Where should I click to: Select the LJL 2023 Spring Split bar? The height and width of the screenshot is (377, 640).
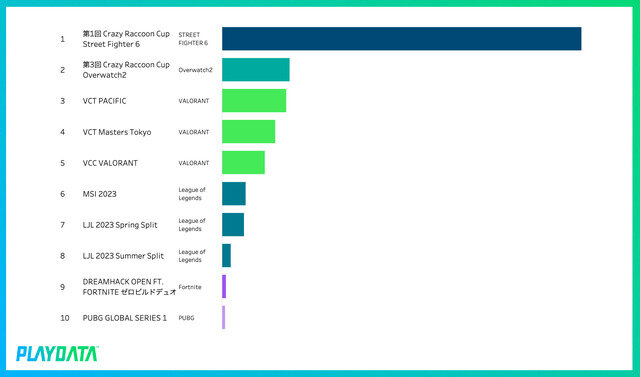tap(233, 224)
